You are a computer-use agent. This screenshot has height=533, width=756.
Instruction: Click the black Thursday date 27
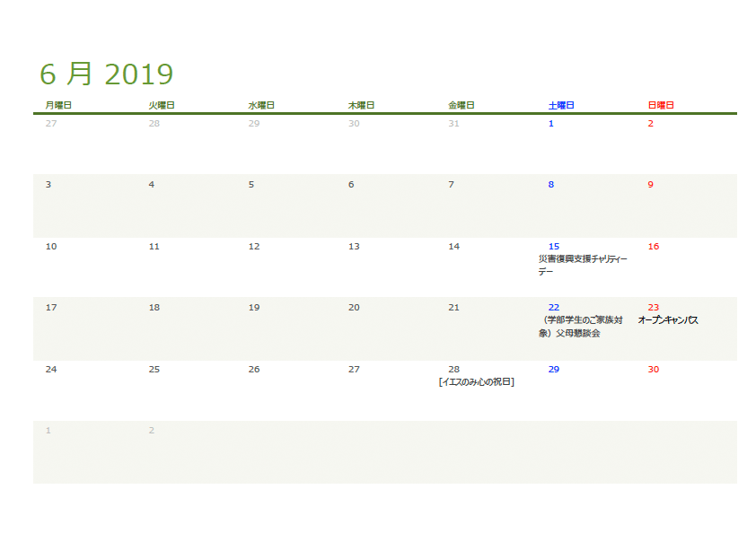click(354, 369)
